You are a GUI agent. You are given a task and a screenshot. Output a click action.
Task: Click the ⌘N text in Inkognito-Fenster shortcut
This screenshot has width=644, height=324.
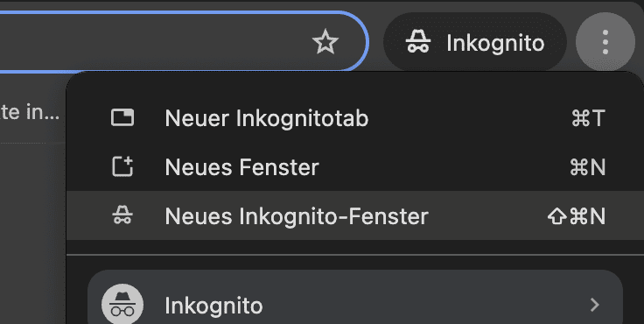point(588,216)
